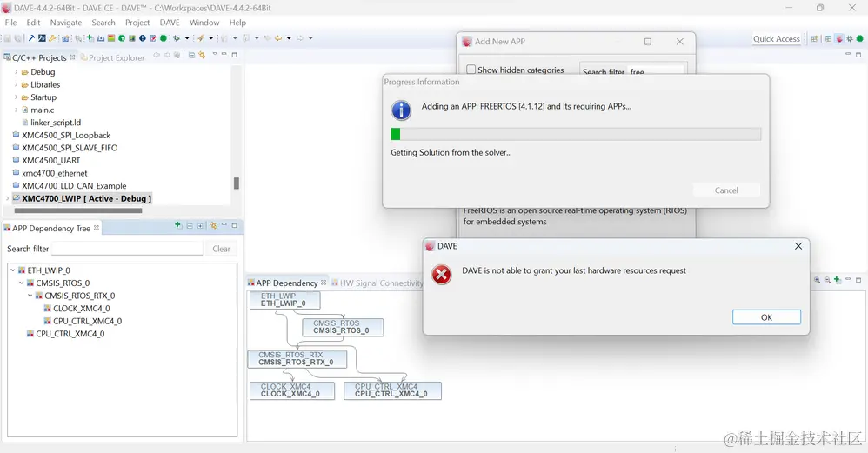Image resolution: width=868 pixels, height=453 pixels.
Task: Open the File menu
Action: click(x=10, y=23)
